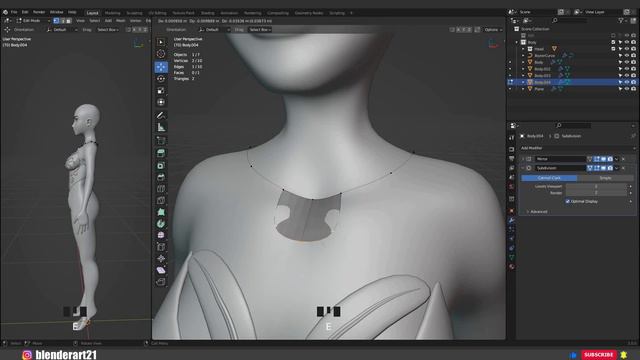Select the active Move tool
Viewport: 640px width, 360px height.
(161, 67)
